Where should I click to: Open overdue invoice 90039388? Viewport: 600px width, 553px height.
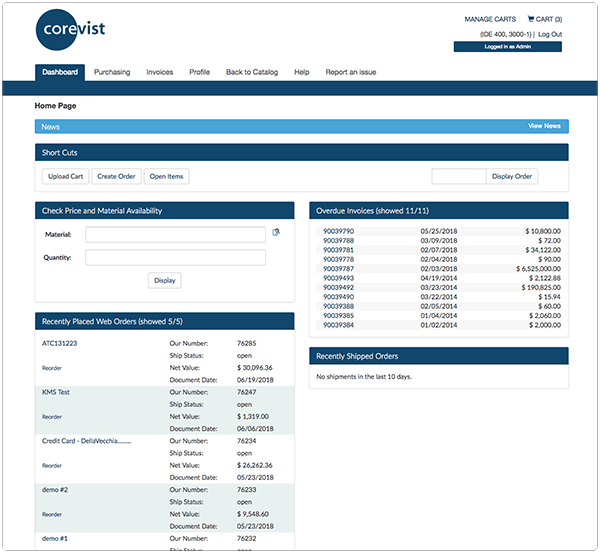pos(338,306)
